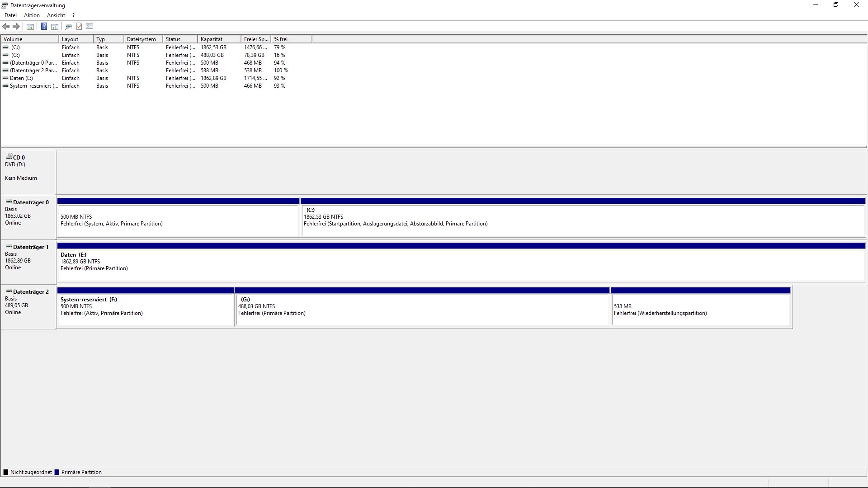
Task: Select the (G:) volume row in the list
Action: (15, 55)
